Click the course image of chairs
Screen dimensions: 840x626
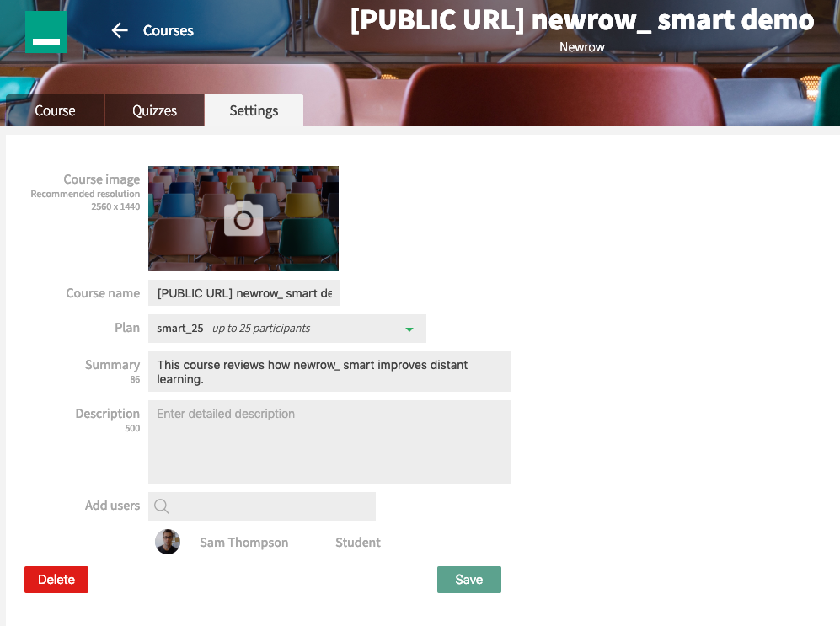243,218
